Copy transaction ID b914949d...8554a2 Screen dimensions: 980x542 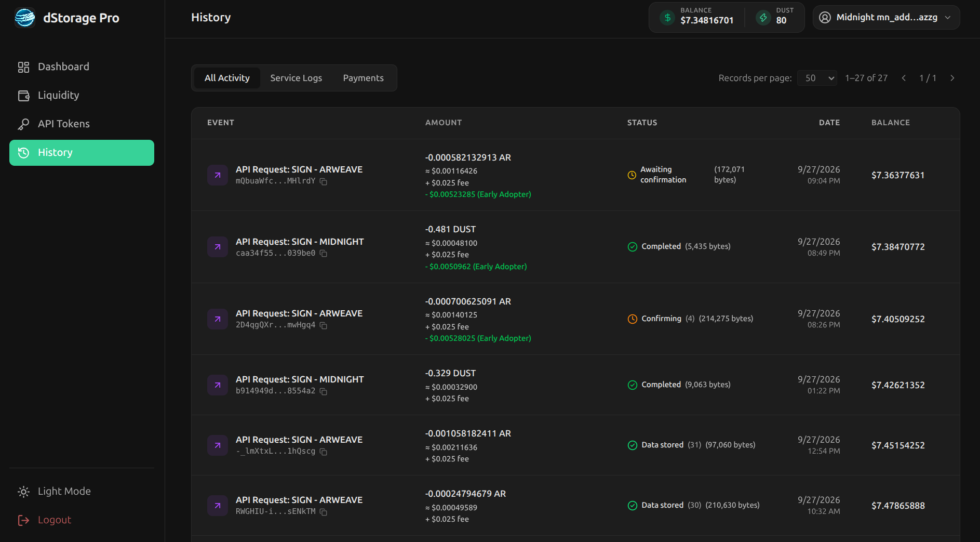[323, 391]
